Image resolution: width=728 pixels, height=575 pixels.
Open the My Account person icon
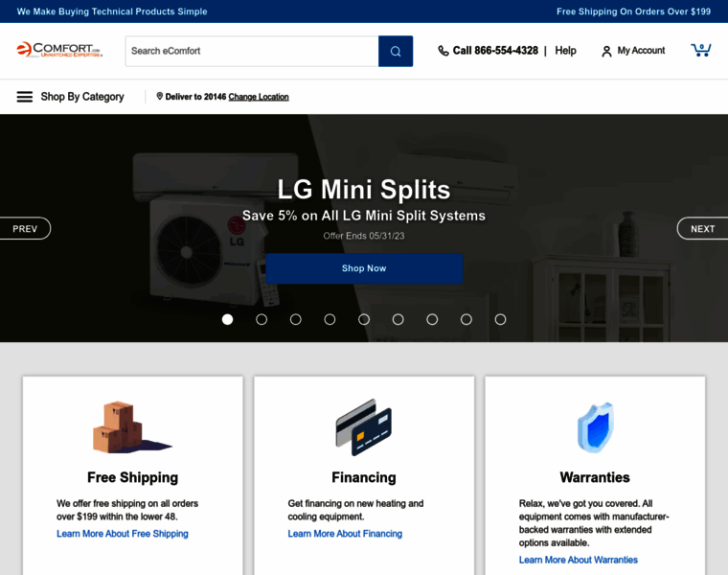point(606,51)
